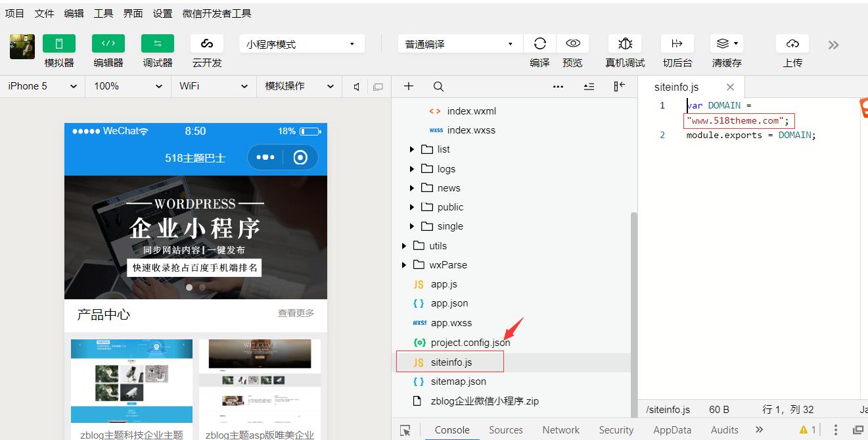Toggle the 模拟器 simulator panel button
This screenshot has height=440, width=868.
click(x=59, y=43)
